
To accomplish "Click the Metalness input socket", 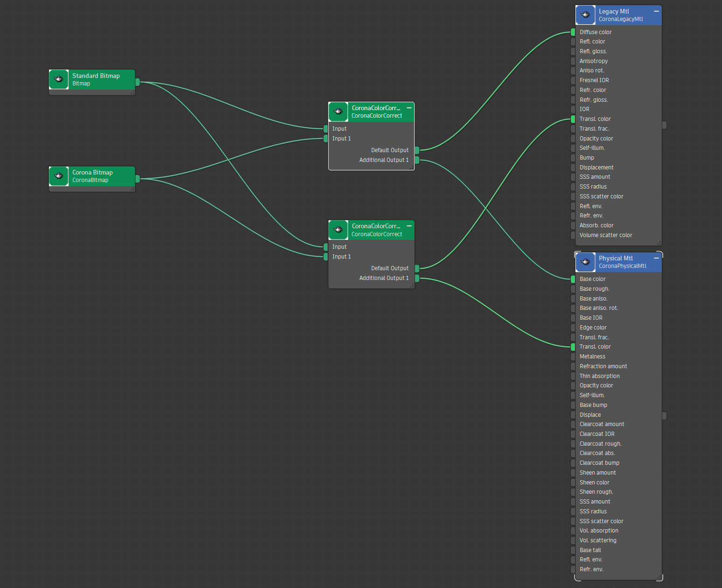I will coord(573,357).
